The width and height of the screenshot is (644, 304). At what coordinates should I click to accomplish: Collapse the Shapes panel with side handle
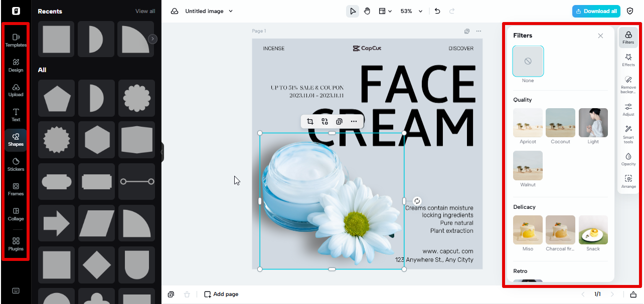point(162,152)
